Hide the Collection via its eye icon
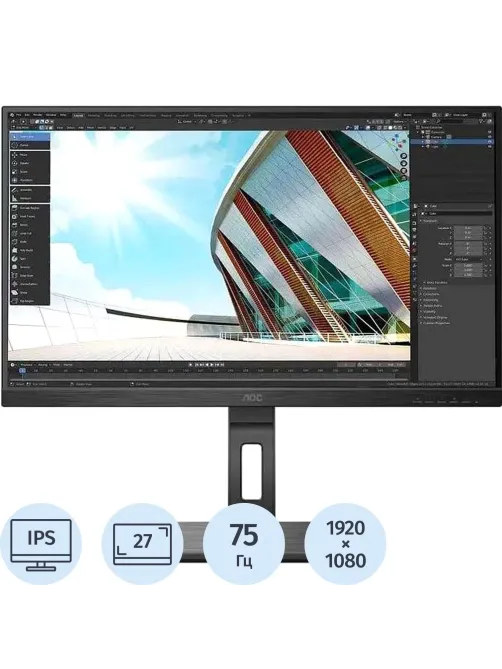 (490, 132)
